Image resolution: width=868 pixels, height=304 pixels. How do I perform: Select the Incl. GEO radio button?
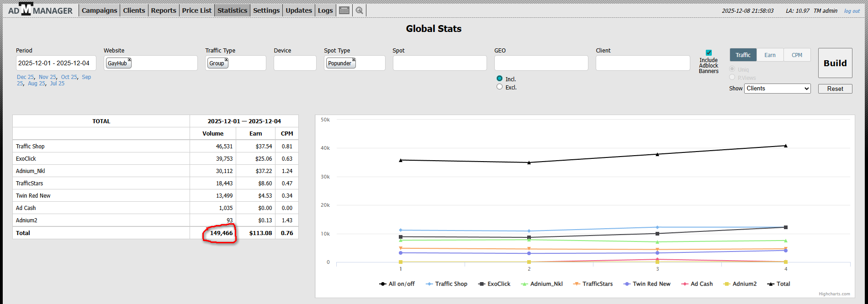pos(499,79)
